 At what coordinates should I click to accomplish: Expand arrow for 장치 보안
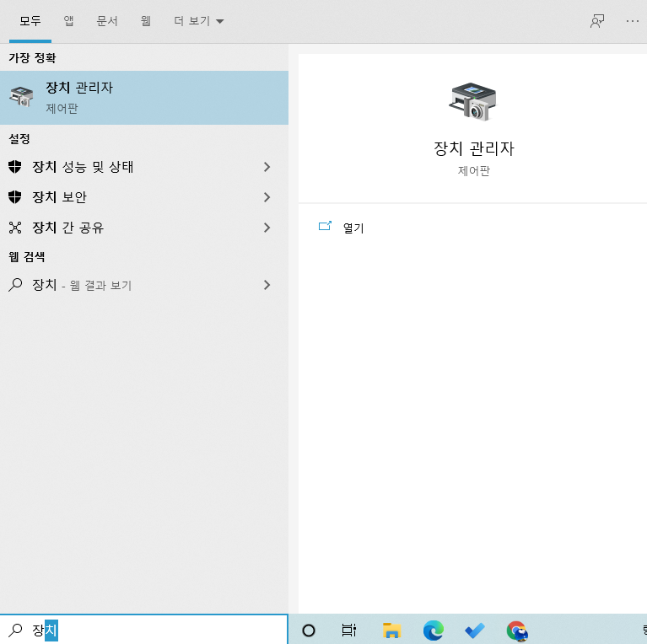[267, 197]
